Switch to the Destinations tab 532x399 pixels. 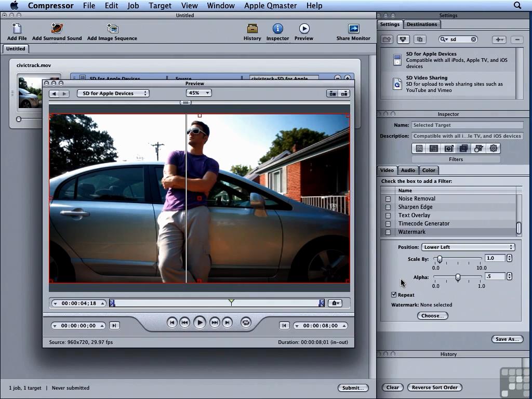tap(422, 24)
